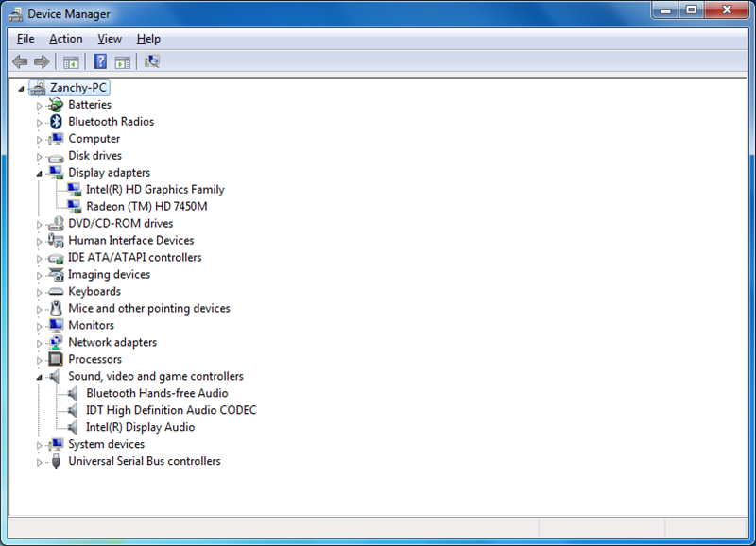Viewport: 756px width, 546px height.
Task: Click the Keyboards category icon
Action: point(56,292)
